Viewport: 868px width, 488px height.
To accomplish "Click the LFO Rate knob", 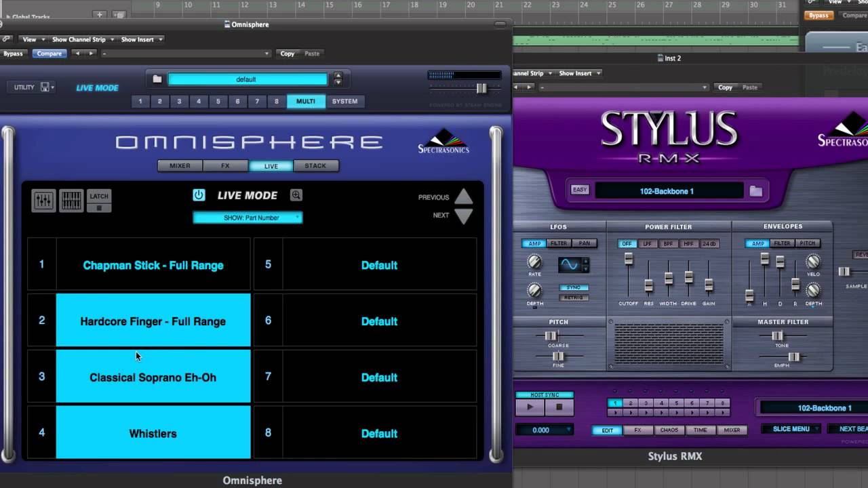I will coord(534,262).
